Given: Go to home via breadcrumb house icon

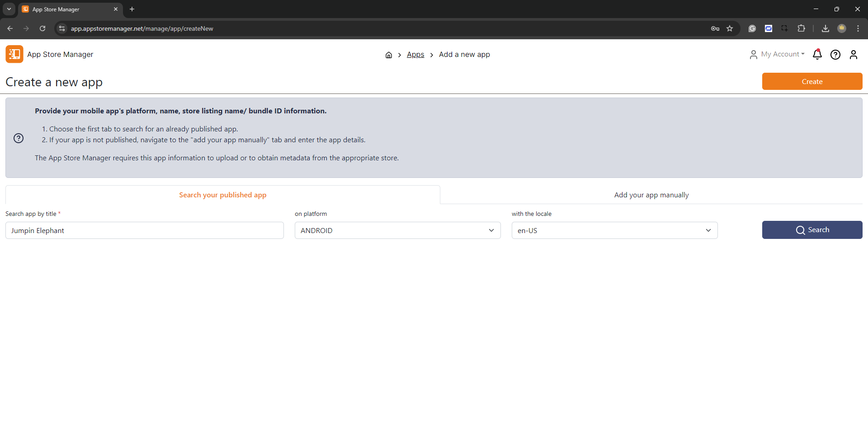Looking at the screenshot, I should (388, 55).
